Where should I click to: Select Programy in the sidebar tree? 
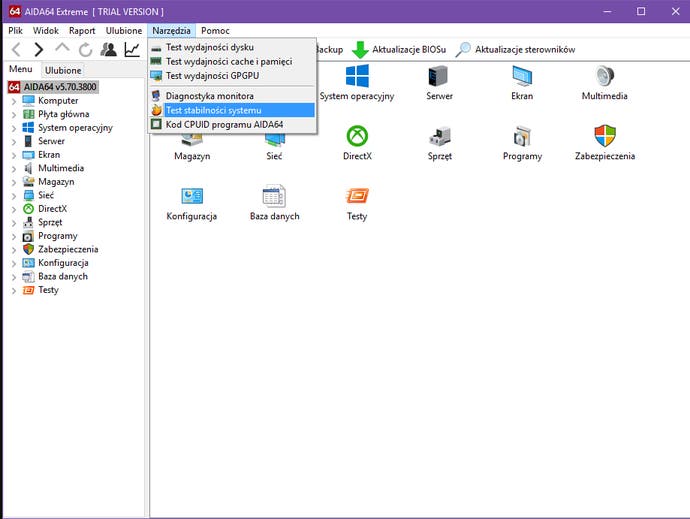pos(58,236)
